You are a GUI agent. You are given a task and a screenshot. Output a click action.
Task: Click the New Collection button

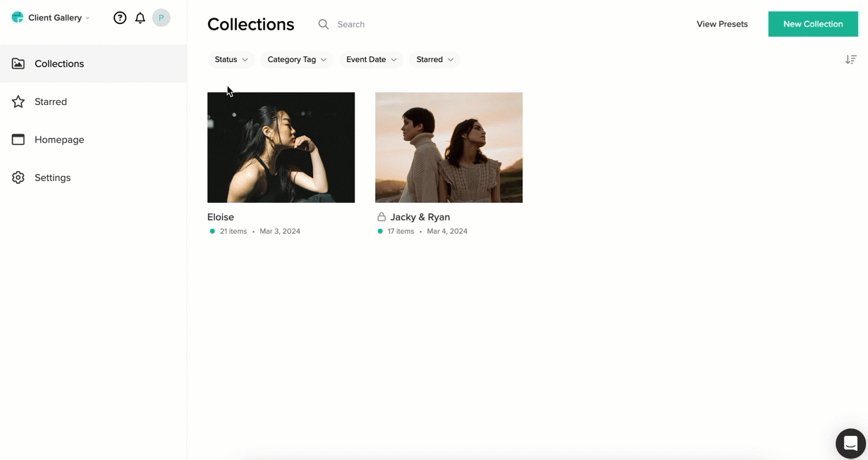point(812,23)
